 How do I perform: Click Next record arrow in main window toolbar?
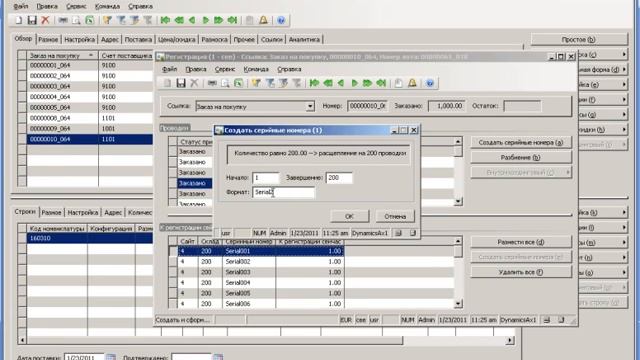pyautogui.click(x=205, y=20)
